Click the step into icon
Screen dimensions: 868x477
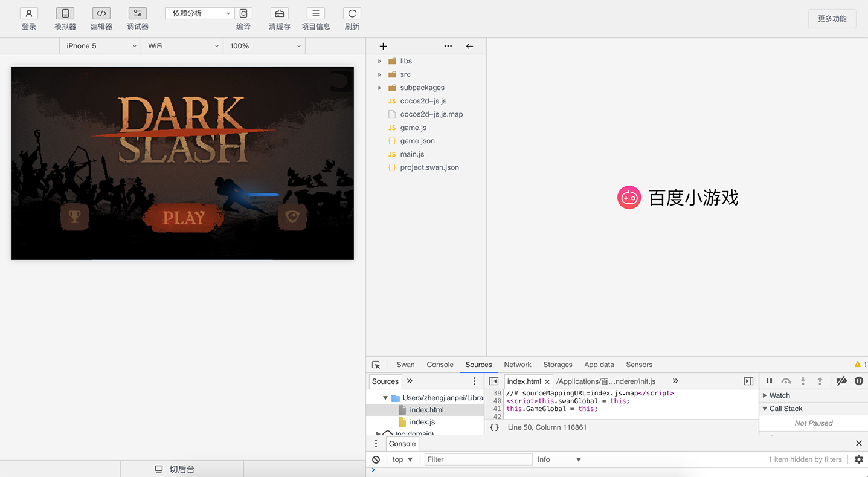pyautogui.click(x=803, y=381)
